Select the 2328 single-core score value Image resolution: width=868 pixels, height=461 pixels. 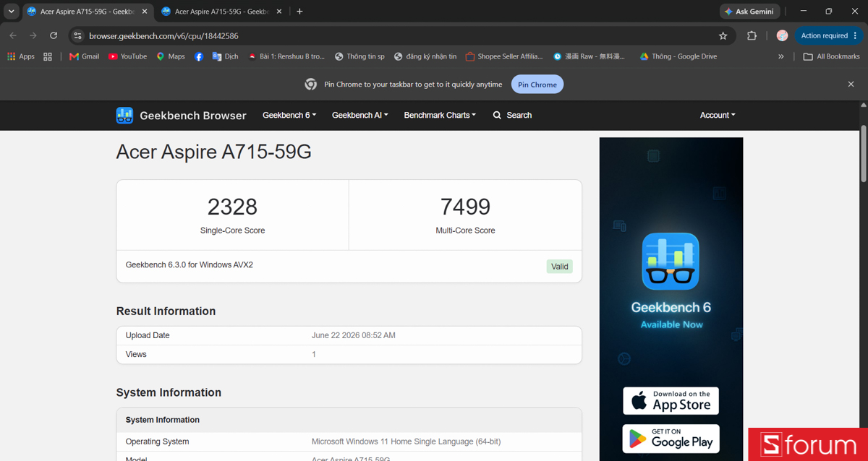tap(232, 207)
